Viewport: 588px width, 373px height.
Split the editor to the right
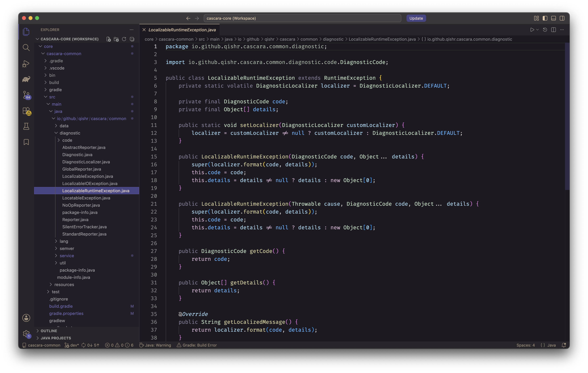click(553, 30)
